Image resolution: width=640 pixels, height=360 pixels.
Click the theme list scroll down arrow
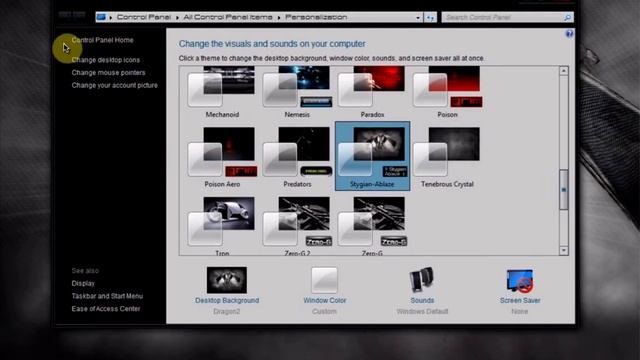tap(564, 250)
